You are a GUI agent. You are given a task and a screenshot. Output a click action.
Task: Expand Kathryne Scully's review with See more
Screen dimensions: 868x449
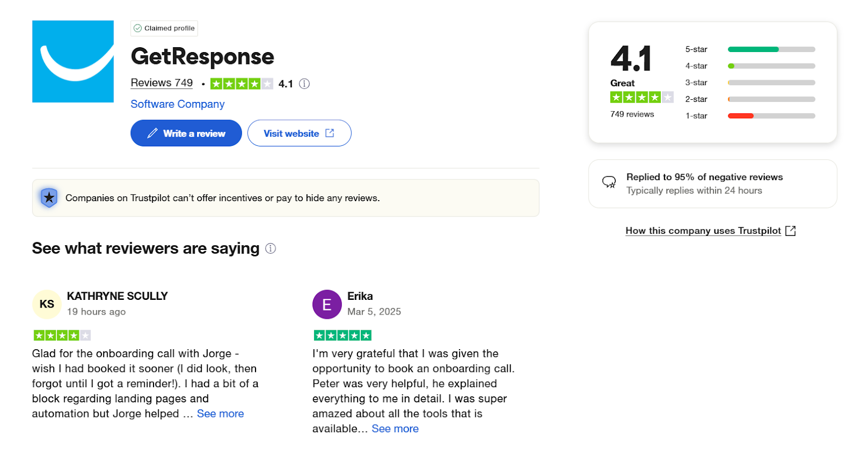(x=220, y=414)
